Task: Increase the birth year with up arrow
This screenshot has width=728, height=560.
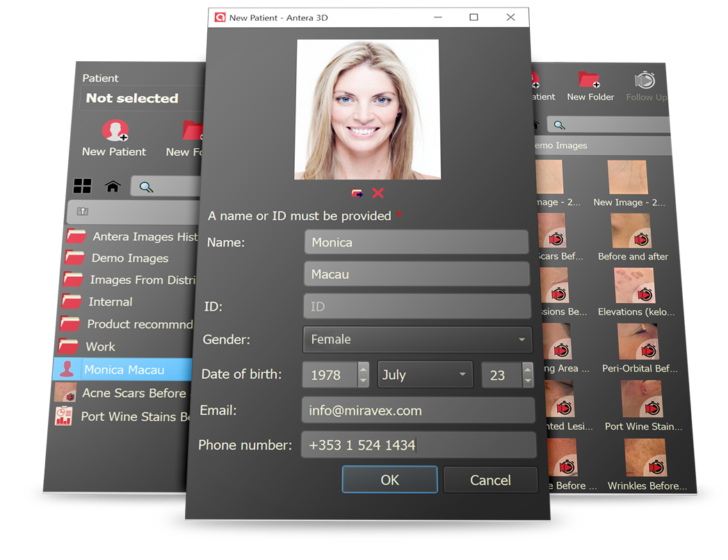Action: tap(363, 368)
